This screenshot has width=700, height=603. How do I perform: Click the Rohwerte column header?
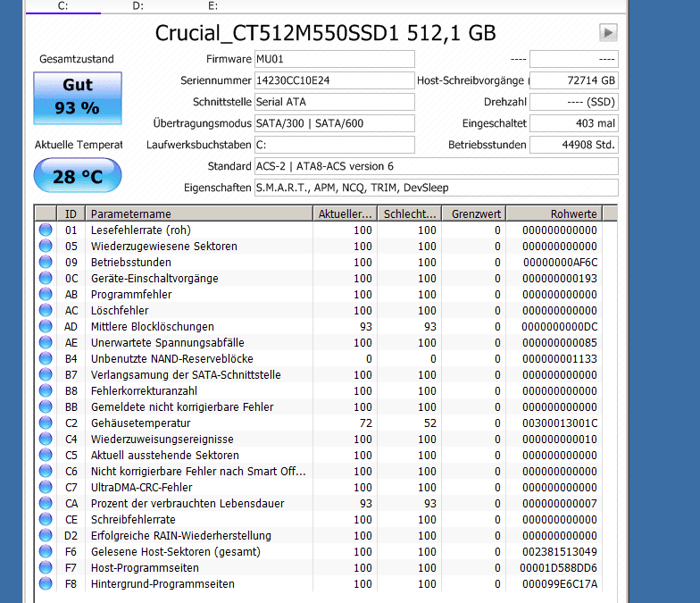554,214
